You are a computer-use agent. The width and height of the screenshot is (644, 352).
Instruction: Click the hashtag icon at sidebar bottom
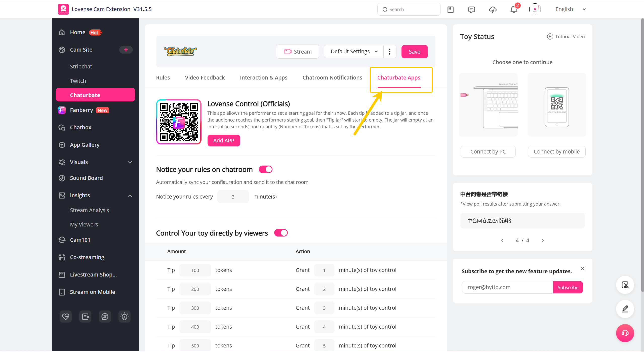tap(105, 317)
